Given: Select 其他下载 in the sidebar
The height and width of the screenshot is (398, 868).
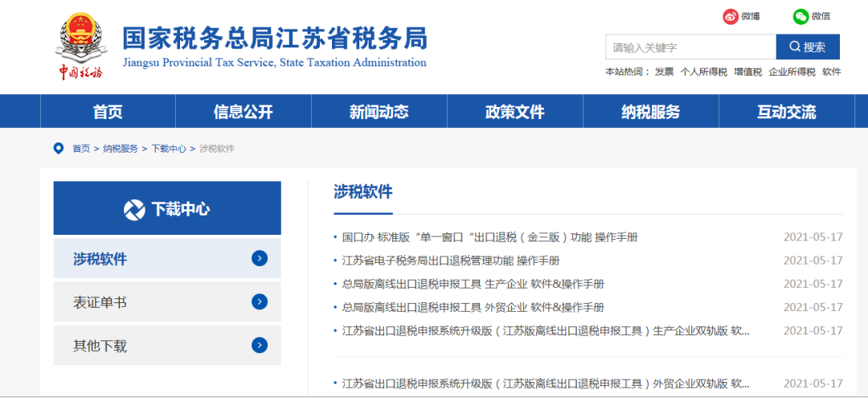Looking at the screenshot, I should coord(167,346).
